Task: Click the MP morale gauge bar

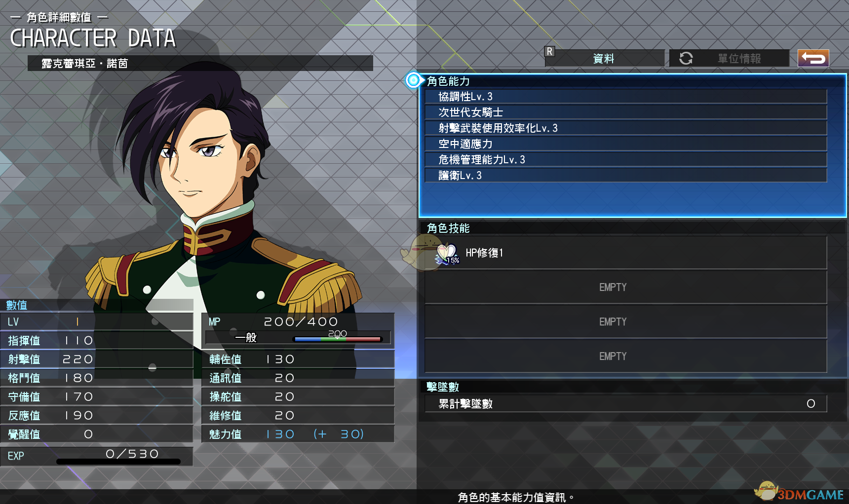Action: [x=337, y=339]
